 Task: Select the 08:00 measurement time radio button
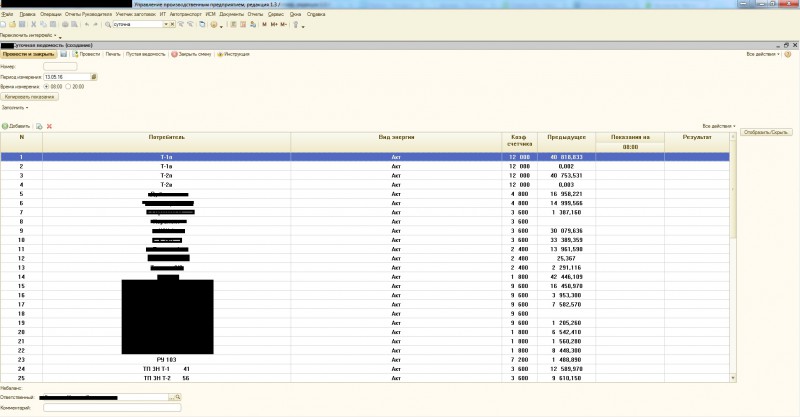click(46, 87)
